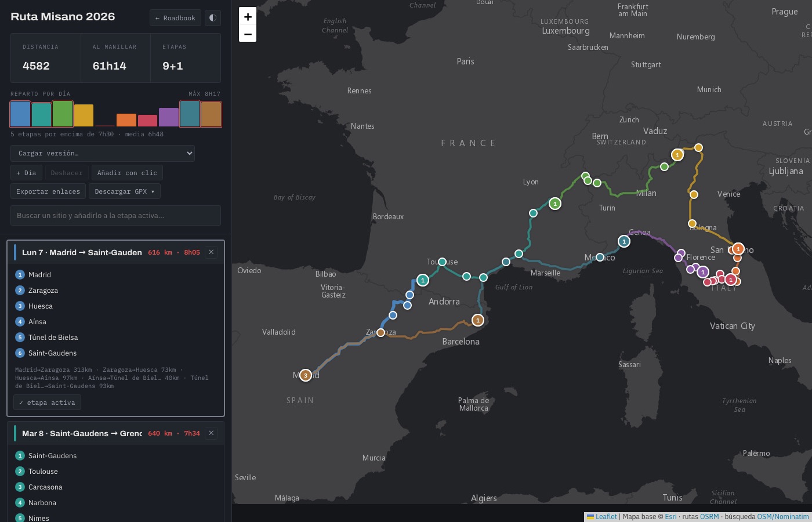Select waypoint Toulouse in second stage

pos(115,472)
